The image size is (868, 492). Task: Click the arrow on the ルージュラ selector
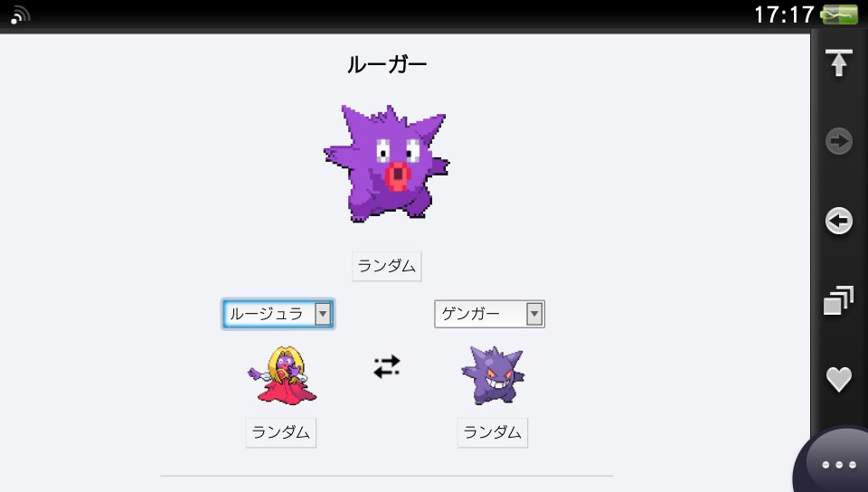323,314
